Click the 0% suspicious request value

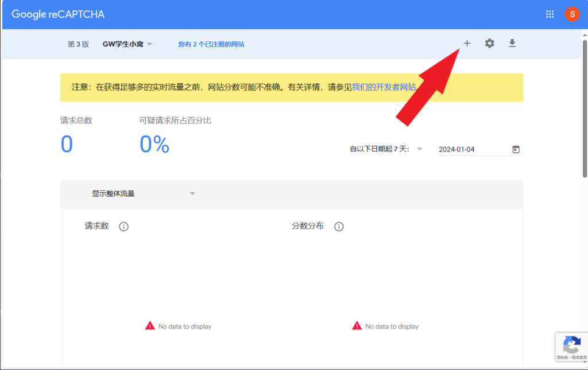154,144
